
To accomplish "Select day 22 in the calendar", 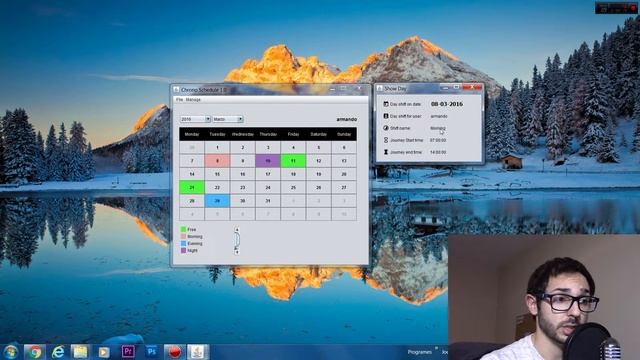I will (x=217, y=187).
